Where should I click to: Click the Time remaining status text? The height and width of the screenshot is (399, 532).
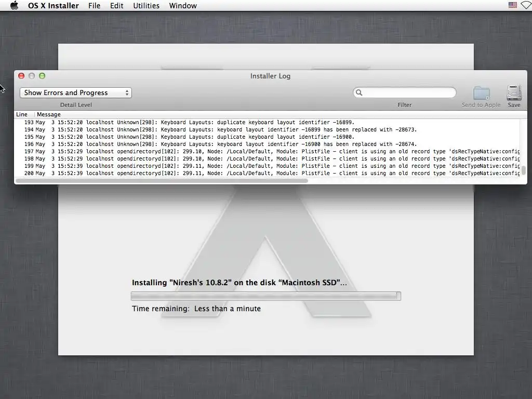point(196,309)
